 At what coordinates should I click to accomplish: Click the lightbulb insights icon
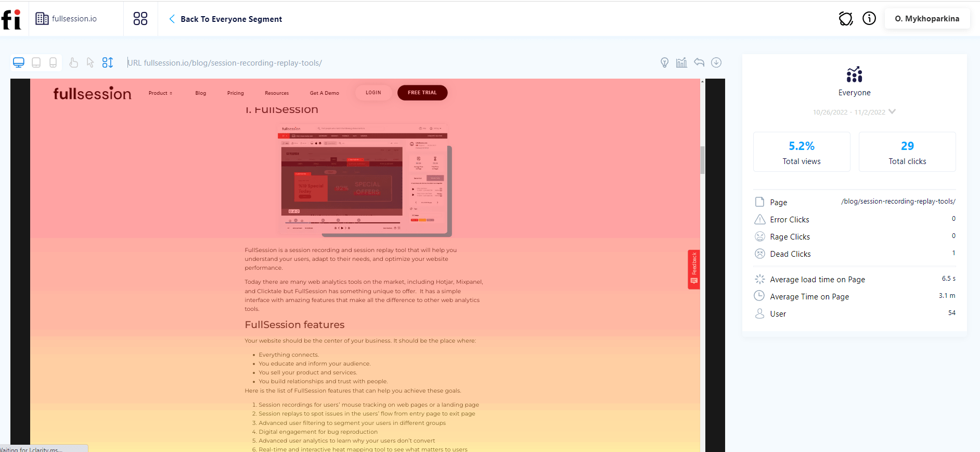click(664, 62)
